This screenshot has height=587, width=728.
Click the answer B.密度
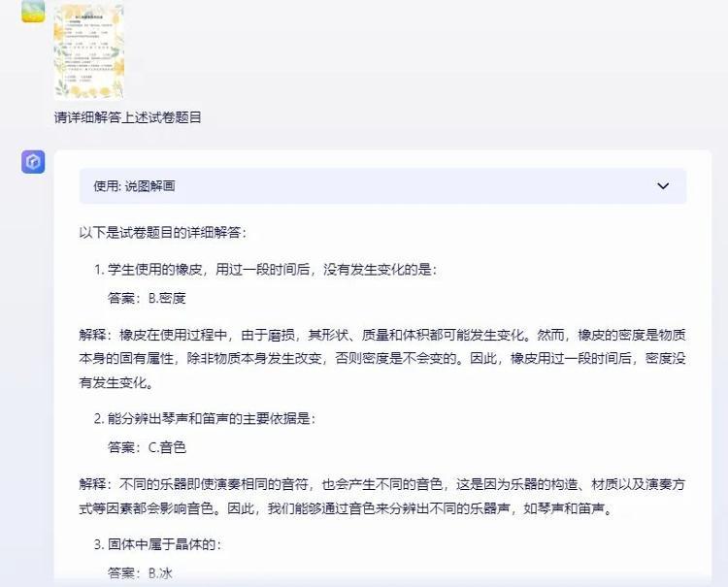click(147, 298)
